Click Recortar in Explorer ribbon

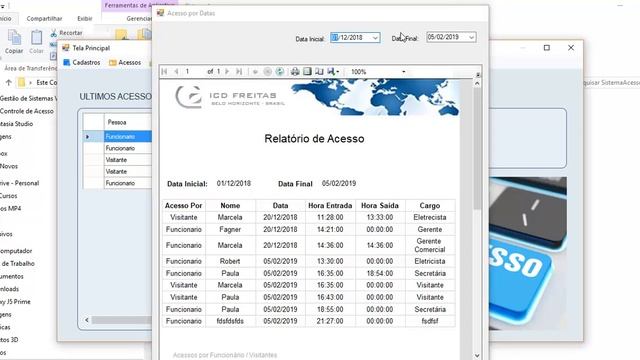[67, 33]
